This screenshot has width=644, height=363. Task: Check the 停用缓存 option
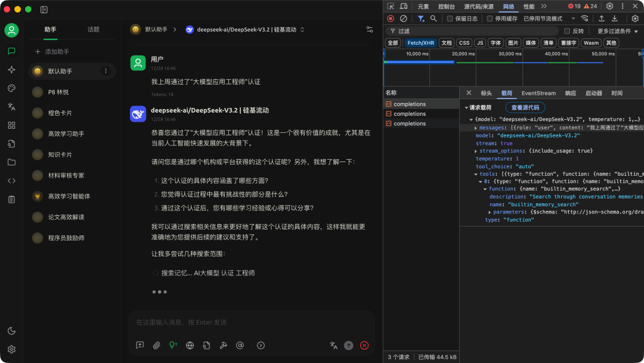pyautogui.click(x=490, y=18)
